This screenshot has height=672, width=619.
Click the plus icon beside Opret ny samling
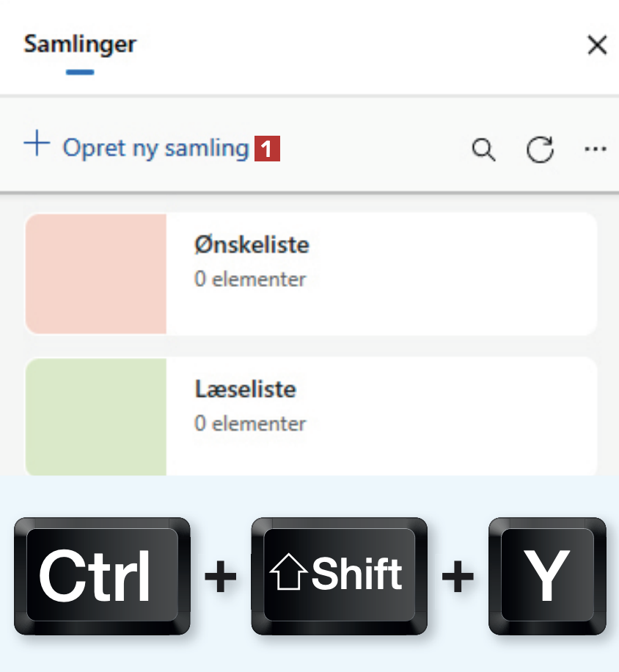coord(37,143)
